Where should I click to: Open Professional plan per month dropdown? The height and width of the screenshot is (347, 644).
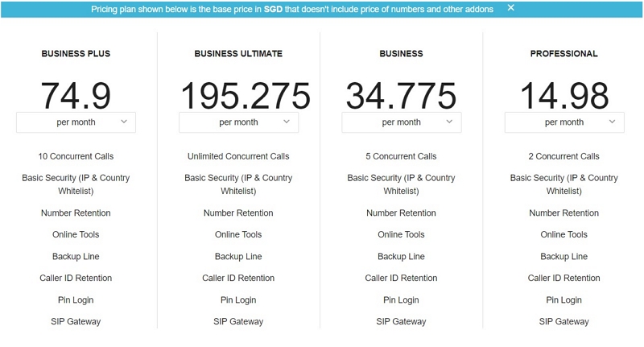564,122
